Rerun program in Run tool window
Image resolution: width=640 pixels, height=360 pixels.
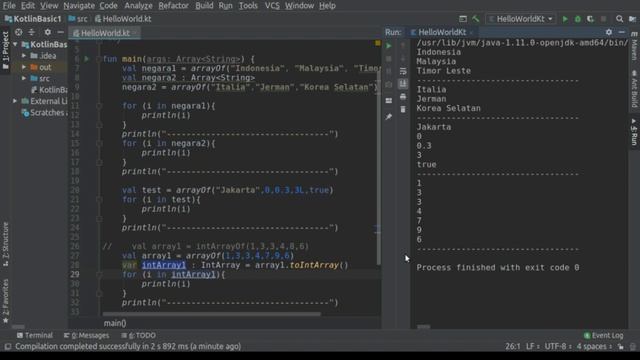point(389,46)
